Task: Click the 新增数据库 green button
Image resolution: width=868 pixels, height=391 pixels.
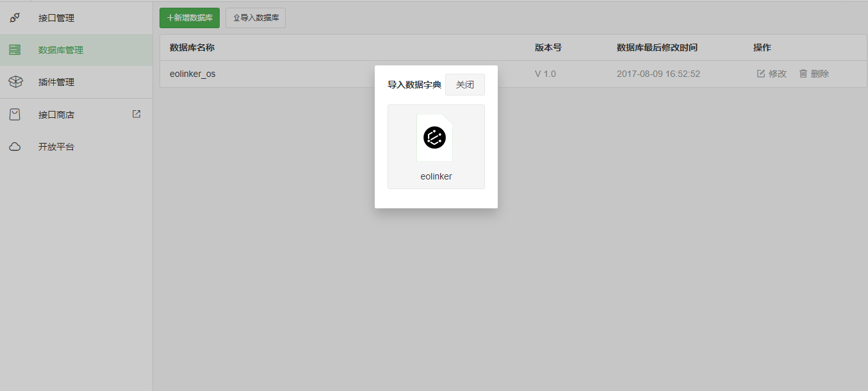Action: 190,18
